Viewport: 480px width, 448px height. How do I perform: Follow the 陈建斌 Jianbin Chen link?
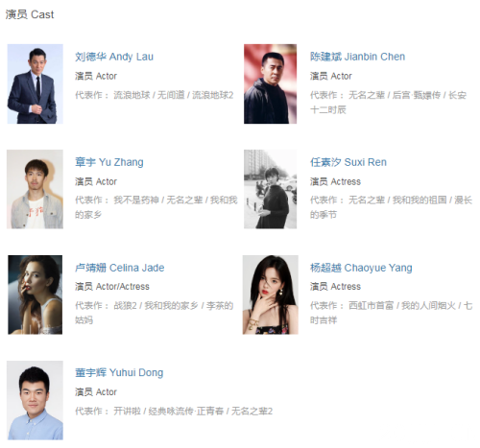point(357,57)
